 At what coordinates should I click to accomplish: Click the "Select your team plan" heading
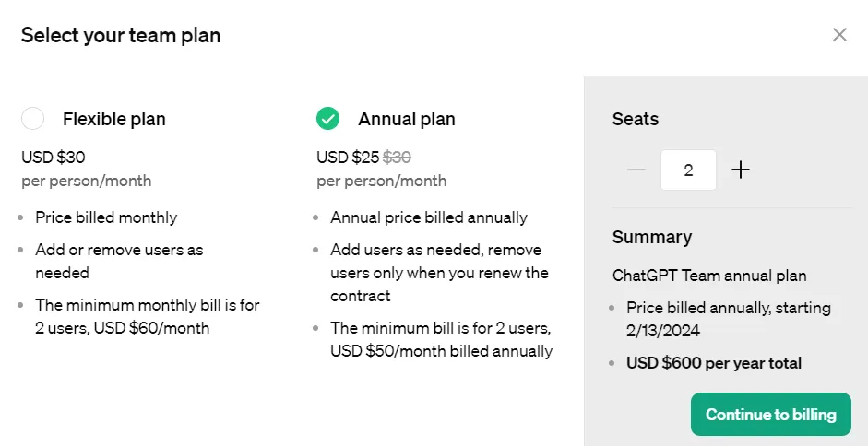tap(121, 36)
